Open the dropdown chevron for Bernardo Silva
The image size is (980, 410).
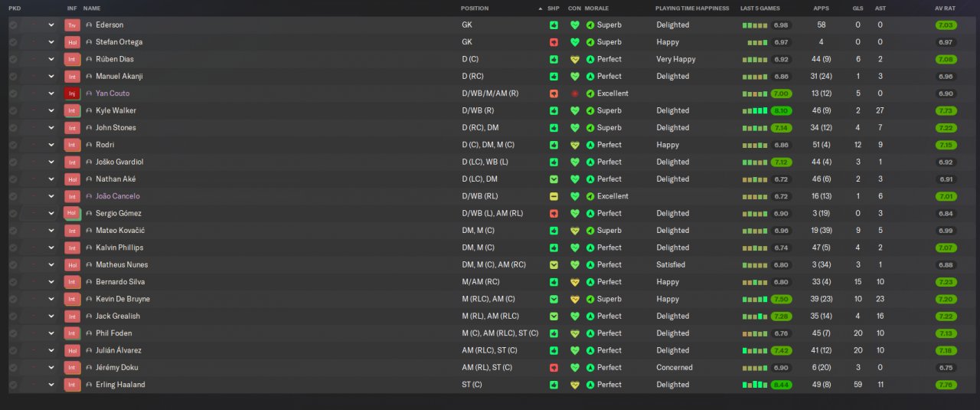[x=51, y=282]
